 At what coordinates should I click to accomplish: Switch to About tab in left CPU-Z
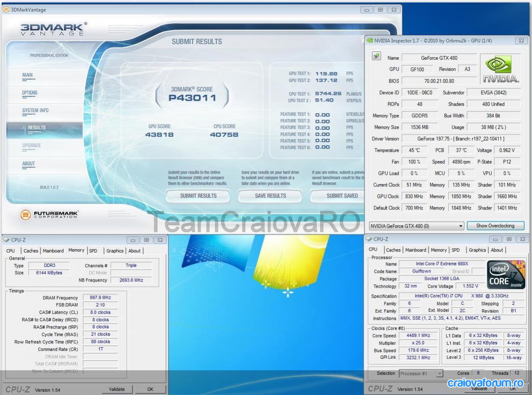point(135,251)
